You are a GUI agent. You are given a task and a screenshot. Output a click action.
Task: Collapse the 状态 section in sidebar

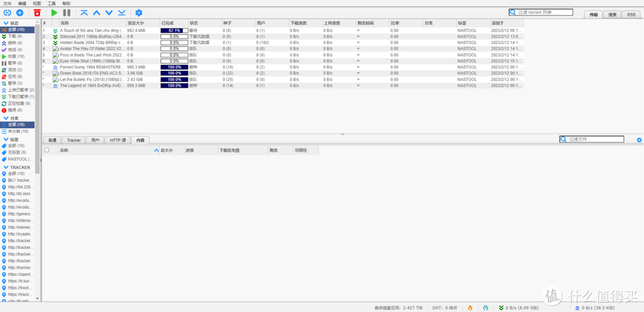(x=7, y=23)
